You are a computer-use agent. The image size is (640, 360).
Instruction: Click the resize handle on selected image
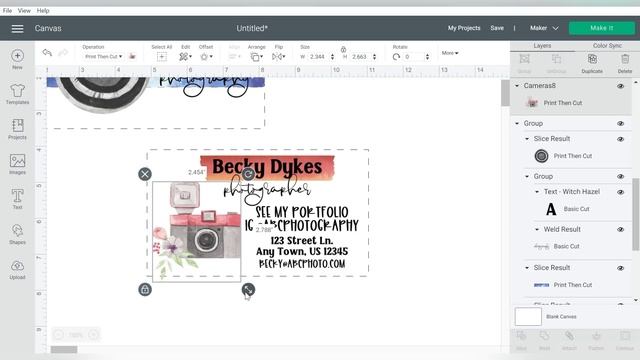point(248,290)
